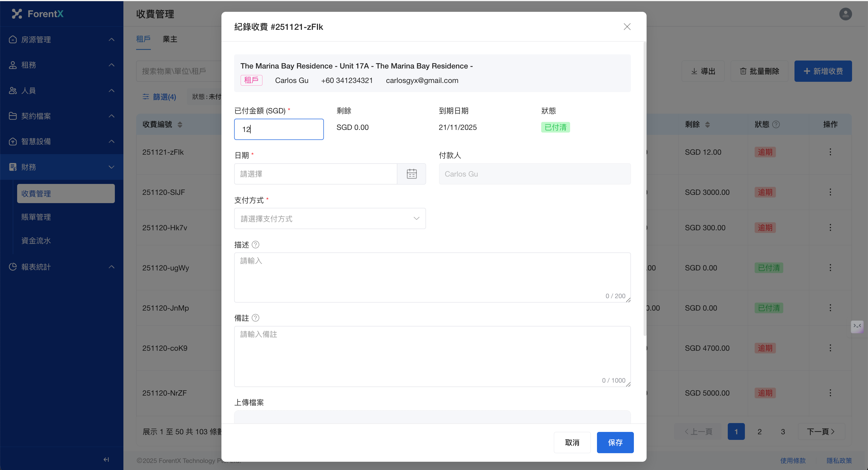
Task: Click the ForentX logo
Action: (x=38, y=14)
